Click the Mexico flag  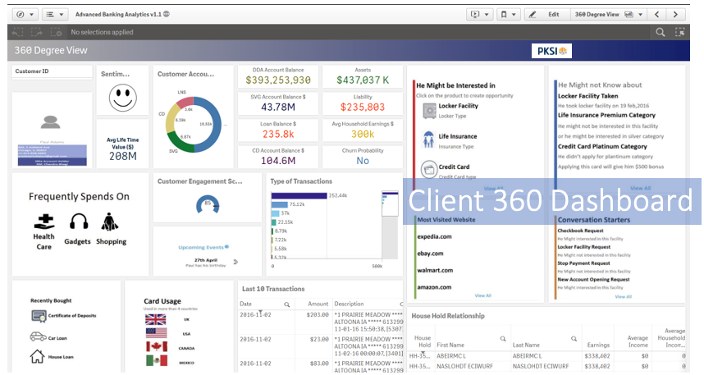click(156, 361)
